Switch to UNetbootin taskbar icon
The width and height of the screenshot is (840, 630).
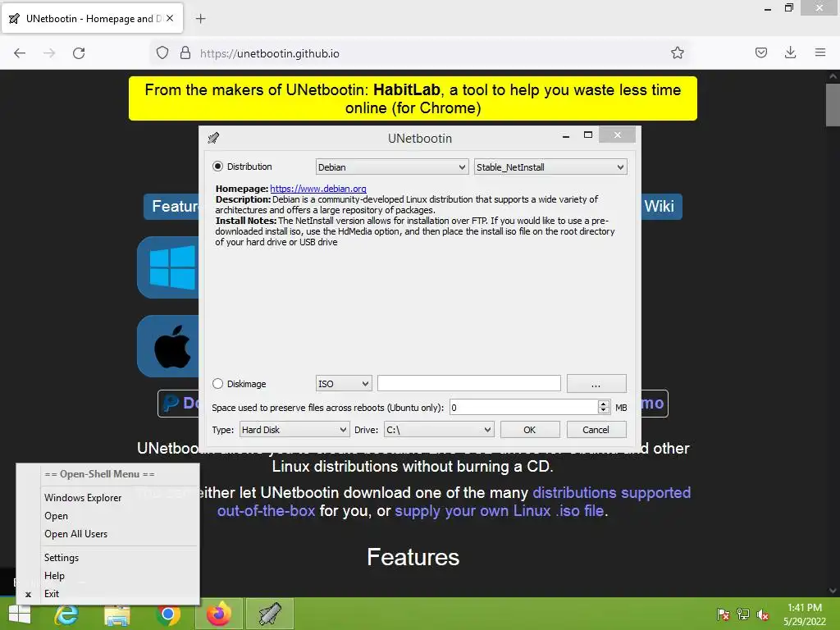270,614
